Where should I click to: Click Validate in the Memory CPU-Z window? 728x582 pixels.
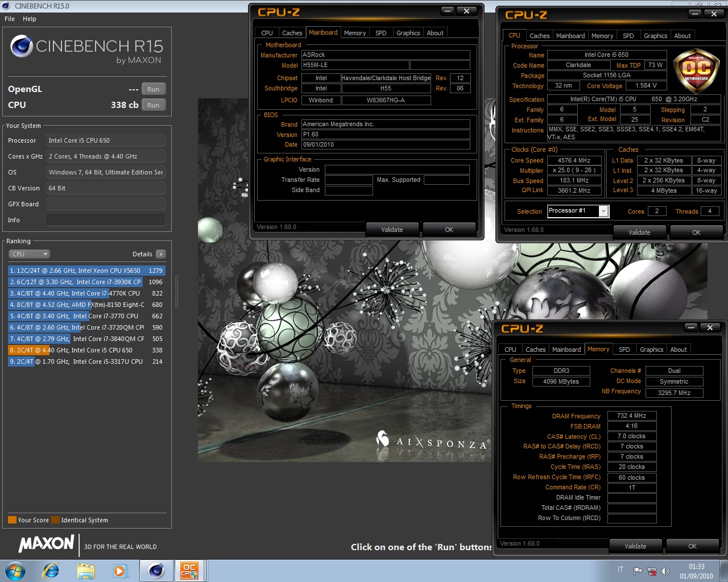tap(635, 546)
